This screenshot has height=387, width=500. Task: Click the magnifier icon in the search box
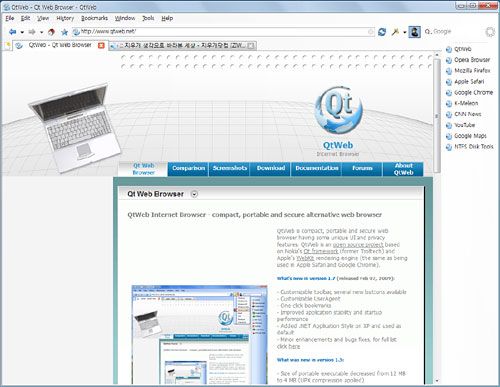[x=428, y=32]
